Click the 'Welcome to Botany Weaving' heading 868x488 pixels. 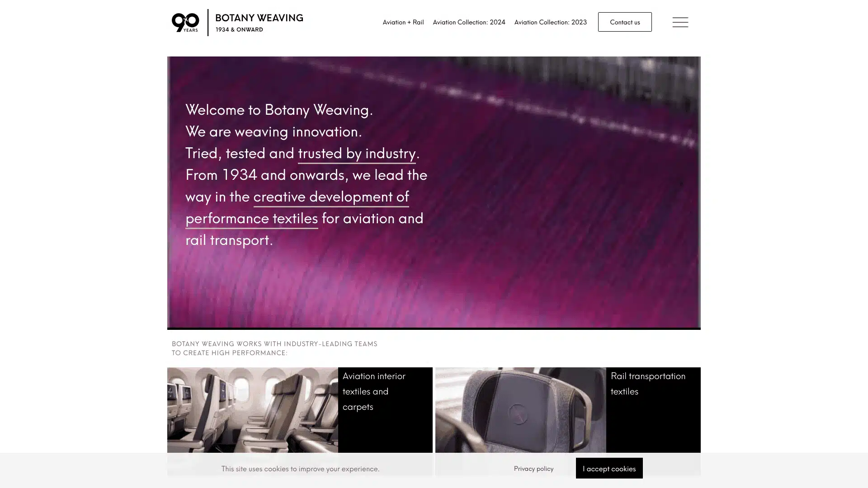tap(279, 110)
